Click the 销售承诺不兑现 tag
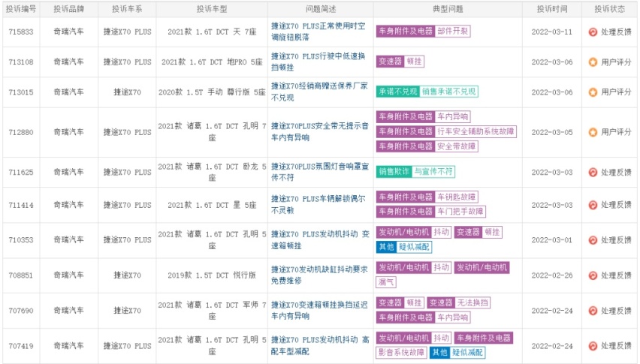 point(448,92)
